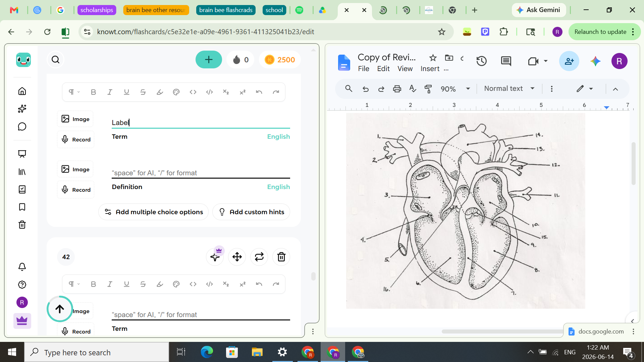Swap term and definition on card 42
The height and width of the screenshot is (362, 644).
click(x=259, y=257)
